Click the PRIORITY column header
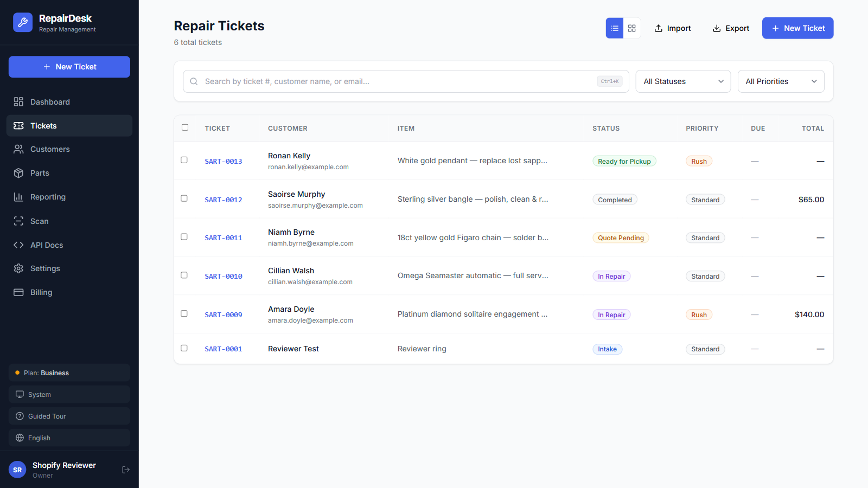 coord(702,129)
